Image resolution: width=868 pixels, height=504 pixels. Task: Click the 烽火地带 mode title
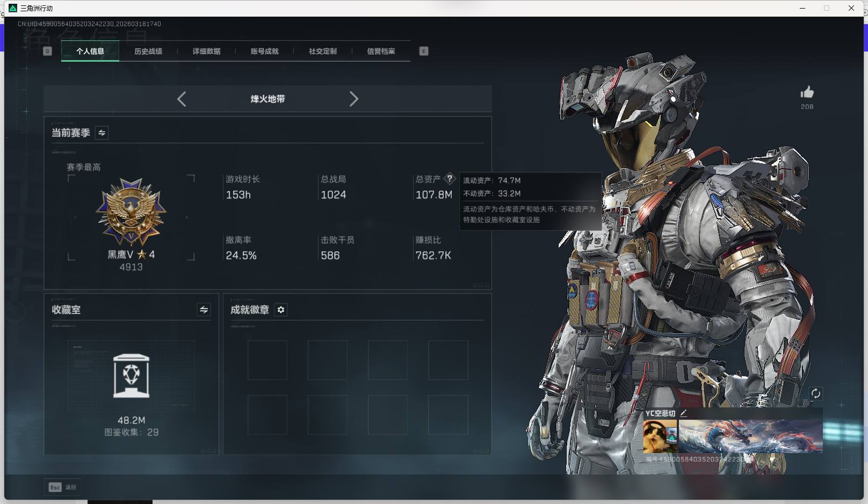click(267, 99)
